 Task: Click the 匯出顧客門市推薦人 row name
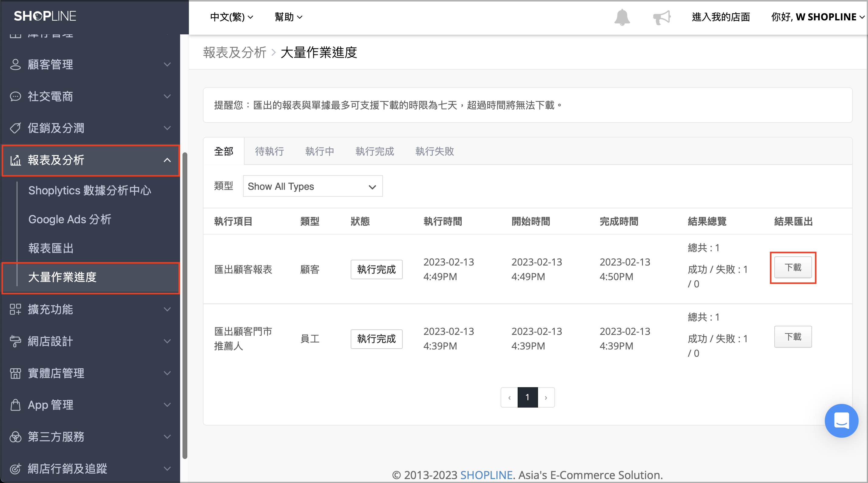tap(243, 339)
